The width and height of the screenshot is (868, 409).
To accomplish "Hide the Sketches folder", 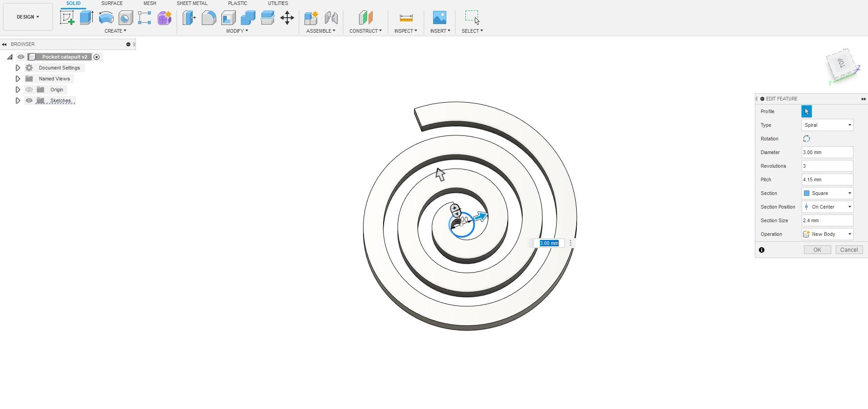I will pos(29,100).
